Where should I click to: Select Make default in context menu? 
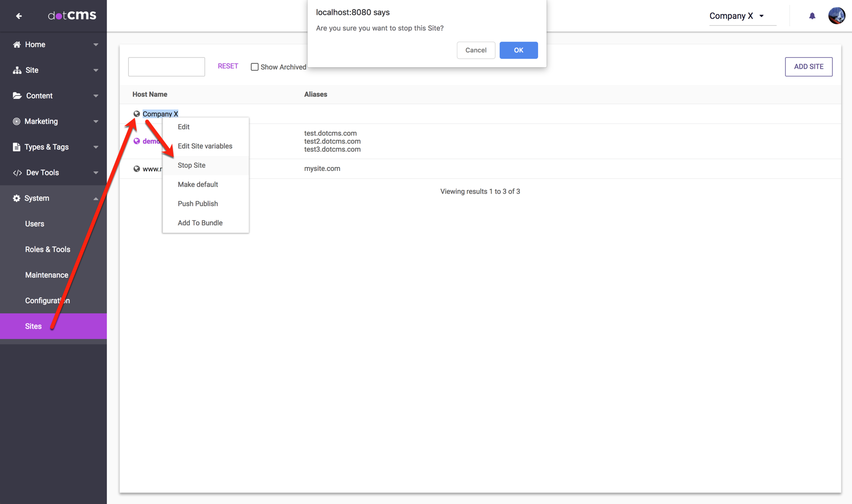click(x=198, y=185)
